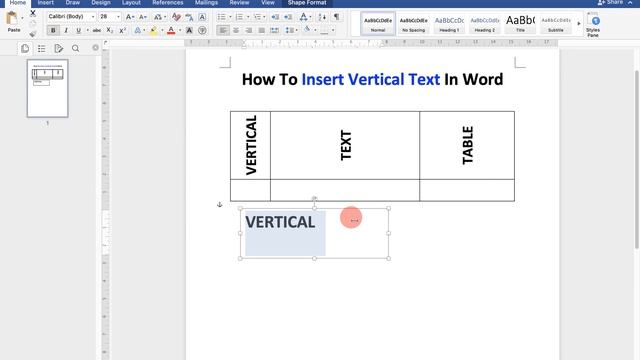Apply the Heading 1 style

click(x=449, y=24)
